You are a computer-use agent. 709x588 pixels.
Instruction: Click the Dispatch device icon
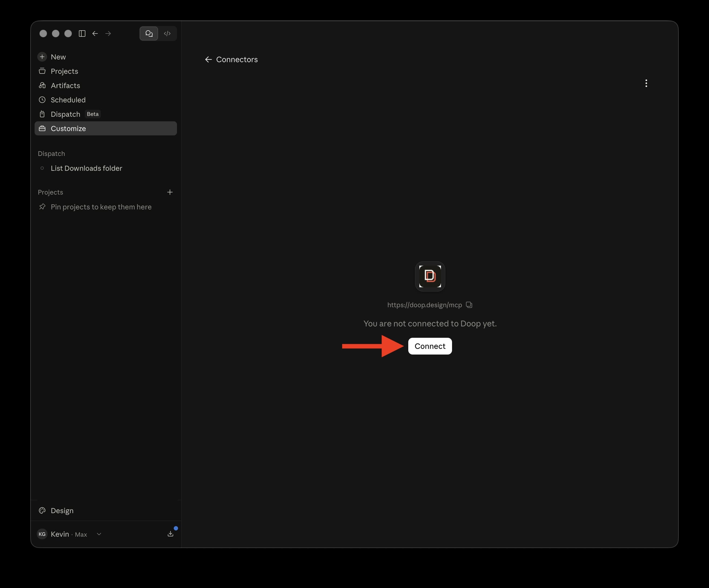coord(42,114)
